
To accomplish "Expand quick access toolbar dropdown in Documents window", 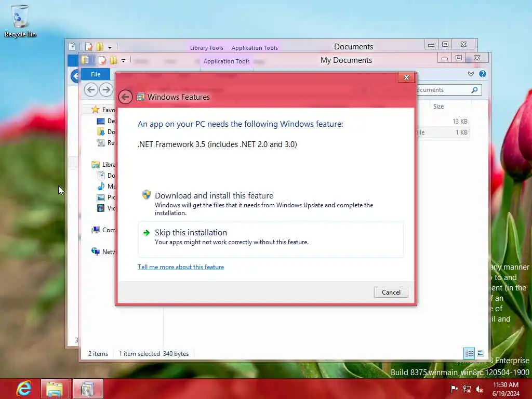I will [110, 47].
